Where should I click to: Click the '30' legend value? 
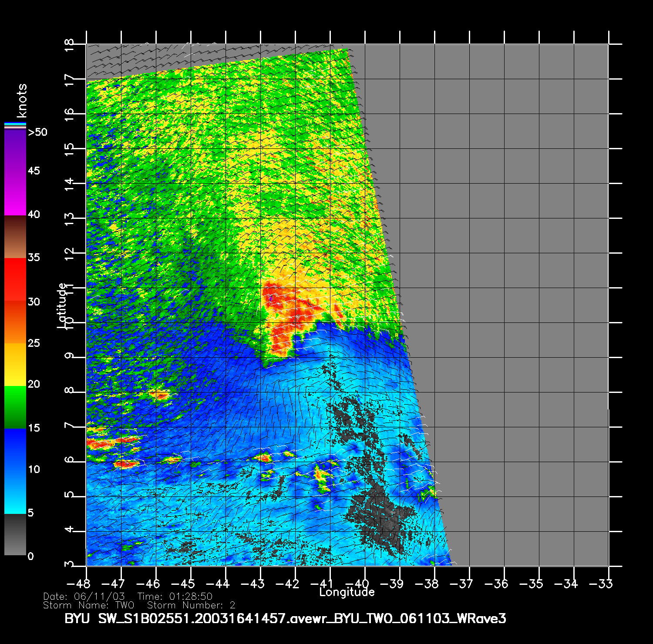[x=34, y=302]
